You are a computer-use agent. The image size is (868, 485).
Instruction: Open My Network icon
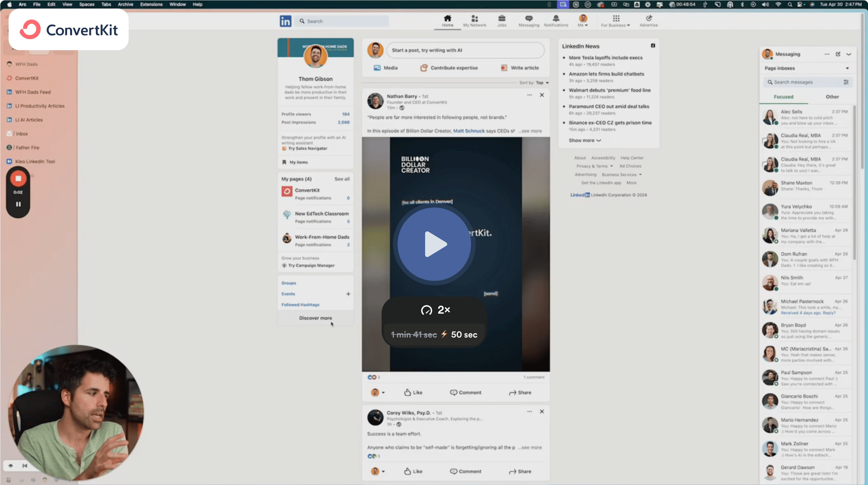(475, 21)
